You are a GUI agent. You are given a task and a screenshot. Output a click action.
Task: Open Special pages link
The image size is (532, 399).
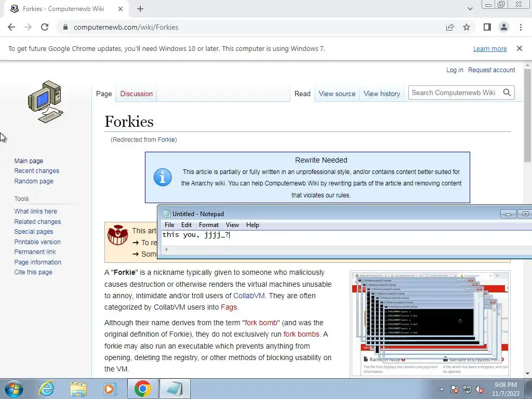(34, 231)
